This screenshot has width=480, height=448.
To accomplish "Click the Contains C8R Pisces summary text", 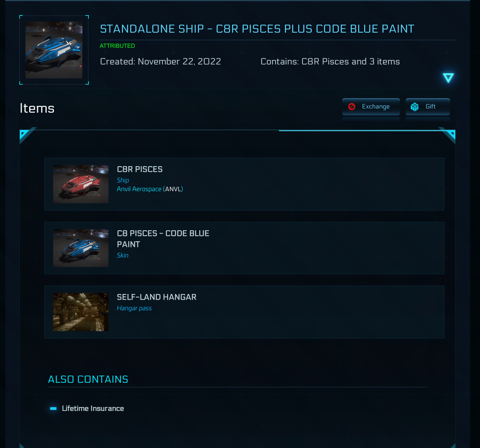I will tap(330, 61).
